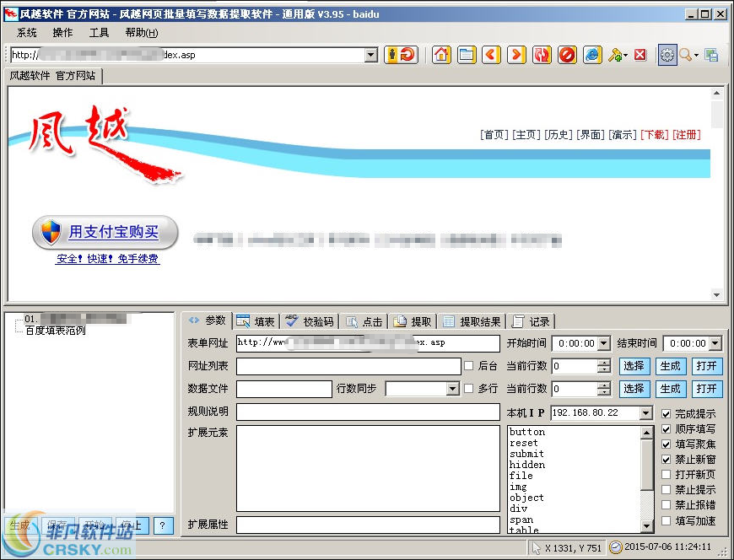Select 百度填表范例 in the tree list

pos(55,331)
